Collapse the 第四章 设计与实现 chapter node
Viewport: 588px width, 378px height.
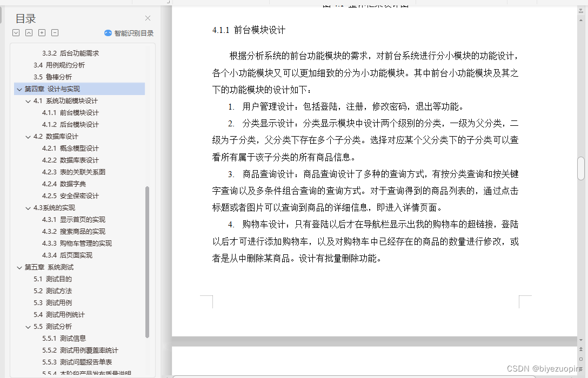coord(19,88)
